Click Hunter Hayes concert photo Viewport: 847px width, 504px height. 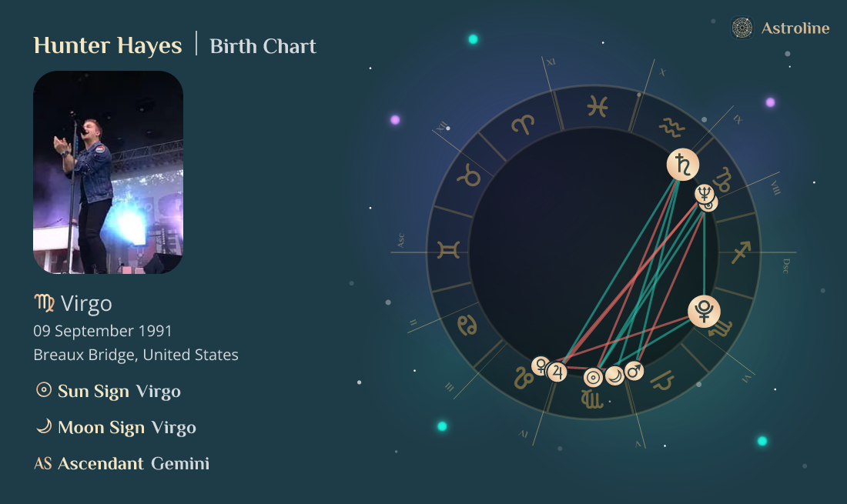coord(108,172)
